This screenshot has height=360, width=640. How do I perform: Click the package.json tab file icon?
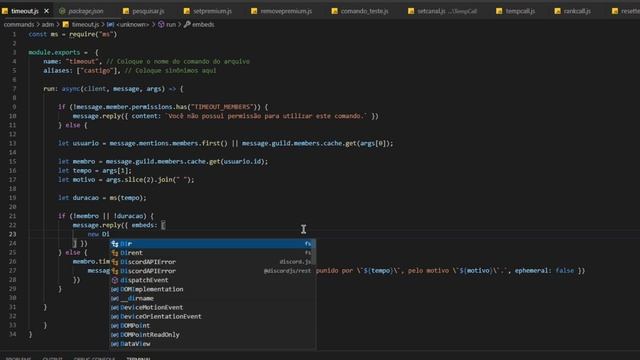(x=62, y=11)
